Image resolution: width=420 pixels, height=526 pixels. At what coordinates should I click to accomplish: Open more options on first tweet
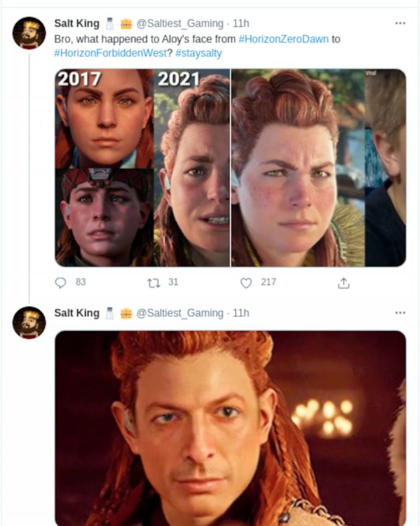click(x=400, y=24)
